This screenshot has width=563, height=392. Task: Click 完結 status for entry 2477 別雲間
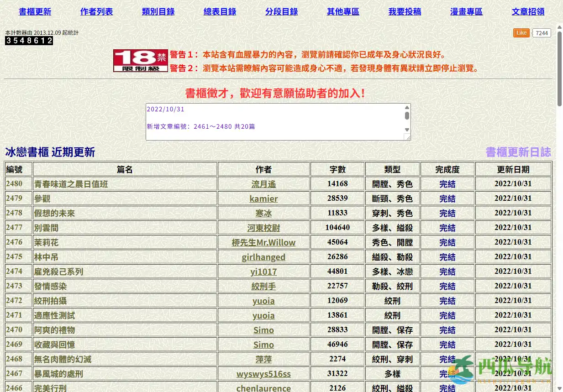[x=447, y=227]
